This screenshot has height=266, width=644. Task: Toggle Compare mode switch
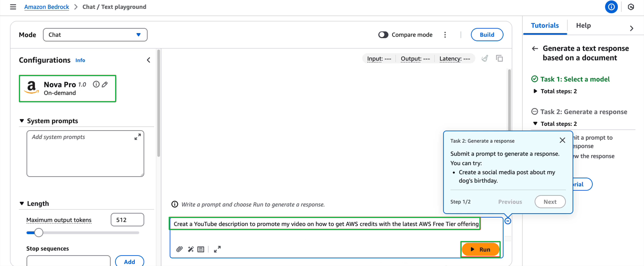tap(383, 35)
